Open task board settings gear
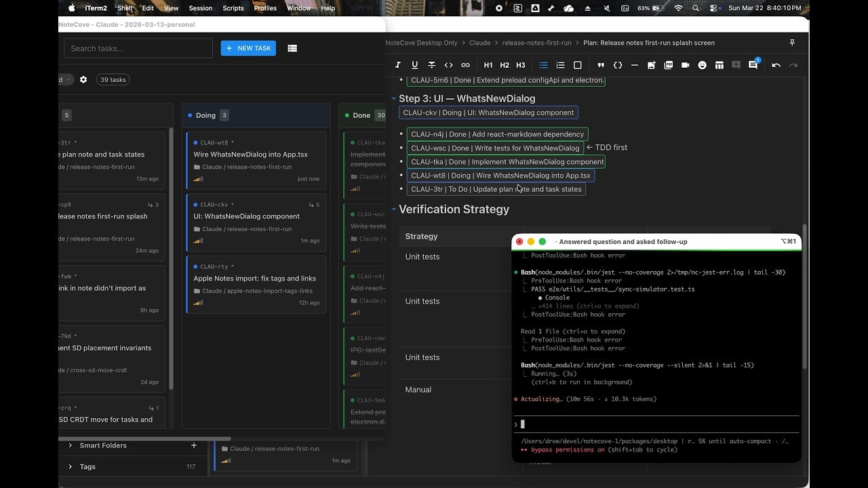The width and height of the screenshot is (868, 488). coord(83,79)
